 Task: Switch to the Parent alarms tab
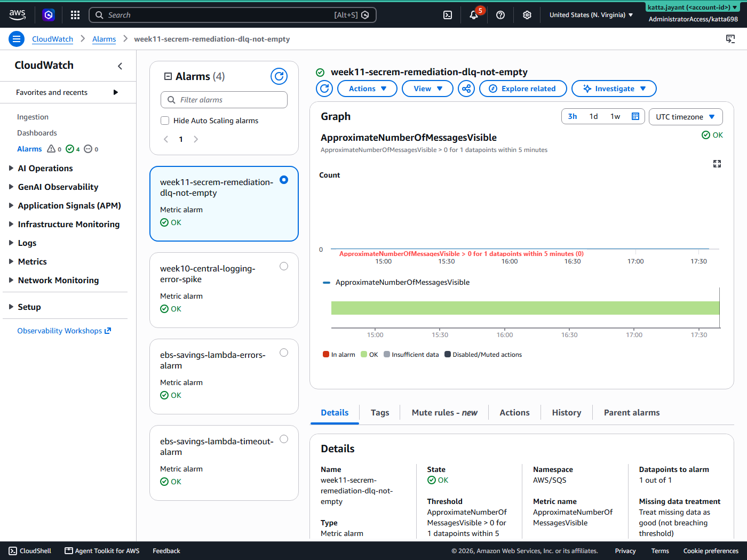click(632, 412)
